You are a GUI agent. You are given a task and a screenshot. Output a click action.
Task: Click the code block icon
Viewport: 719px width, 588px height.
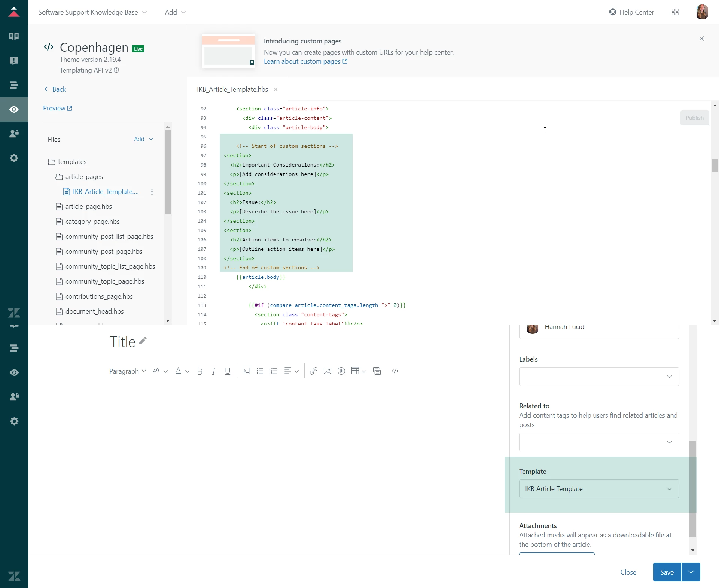(246, 371)
